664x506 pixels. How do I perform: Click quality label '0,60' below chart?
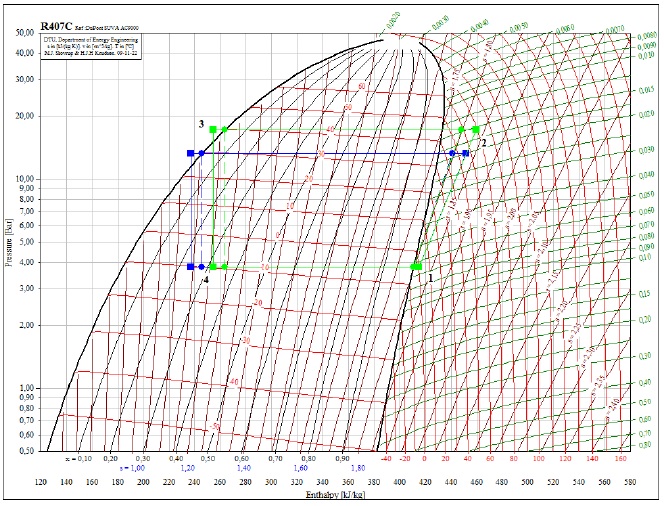point(242,459)
